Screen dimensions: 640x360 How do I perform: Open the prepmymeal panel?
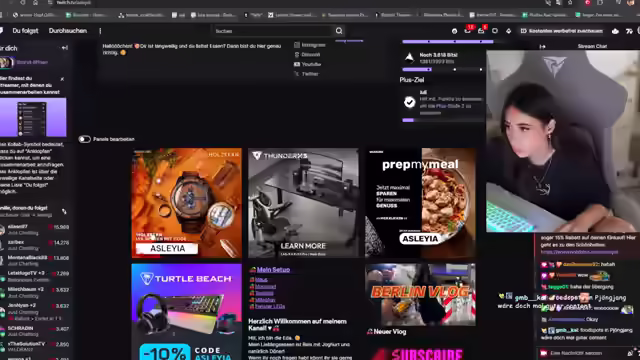(x=420, y=203)
